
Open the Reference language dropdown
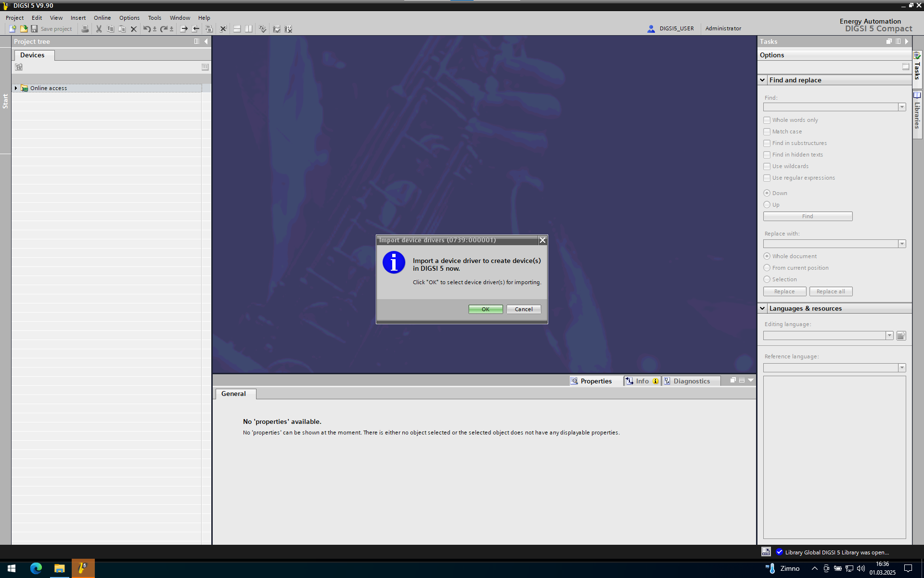point(902,368)
